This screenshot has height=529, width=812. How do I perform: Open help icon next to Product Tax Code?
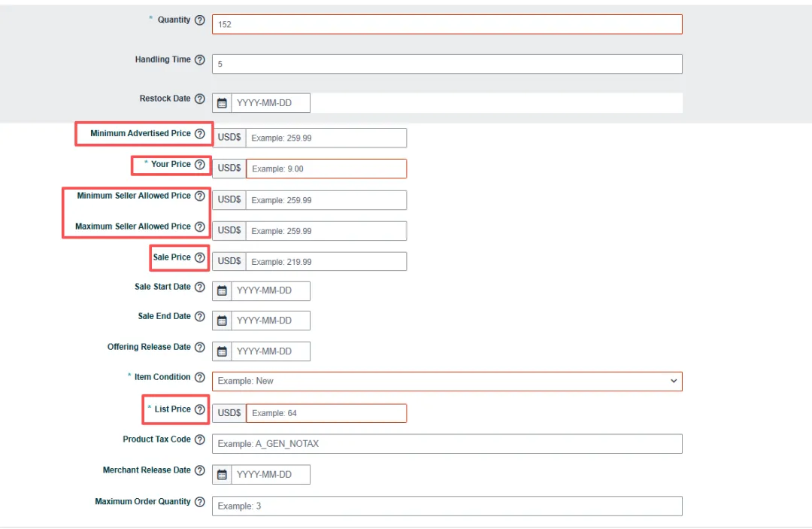[200, 439]
